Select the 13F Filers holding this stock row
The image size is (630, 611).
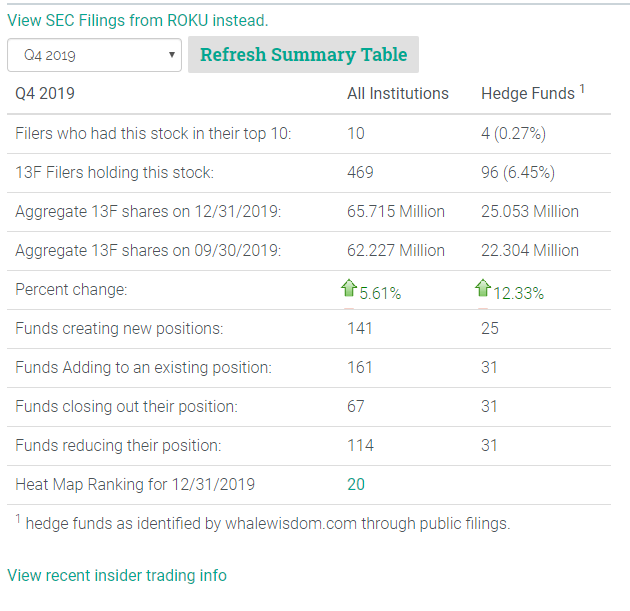click(115, 172)
